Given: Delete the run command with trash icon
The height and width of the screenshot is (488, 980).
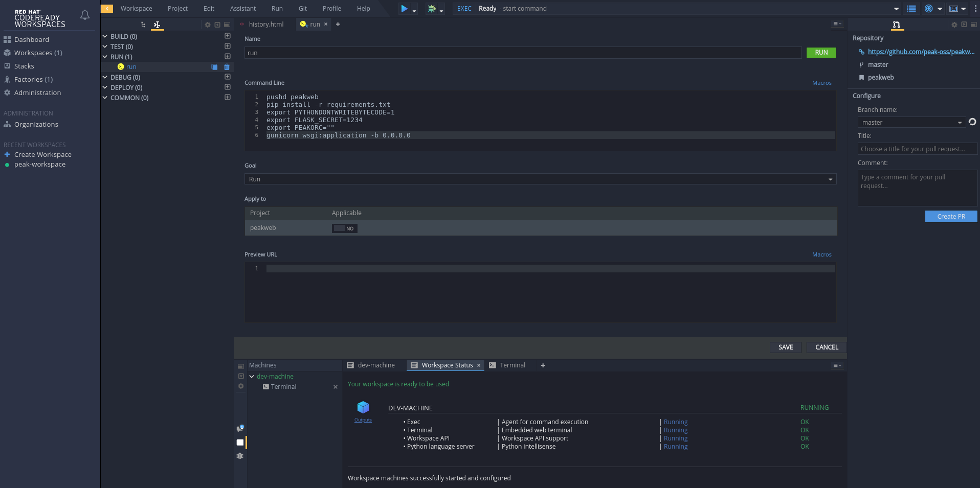Looking at the screenshot, I should pyautogui.click(x=227, y=67).
